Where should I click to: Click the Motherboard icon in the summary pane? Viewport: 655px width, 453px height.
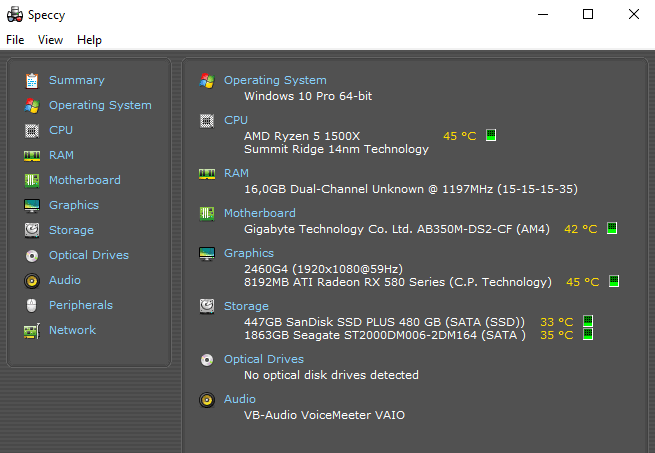coord(207,214)
